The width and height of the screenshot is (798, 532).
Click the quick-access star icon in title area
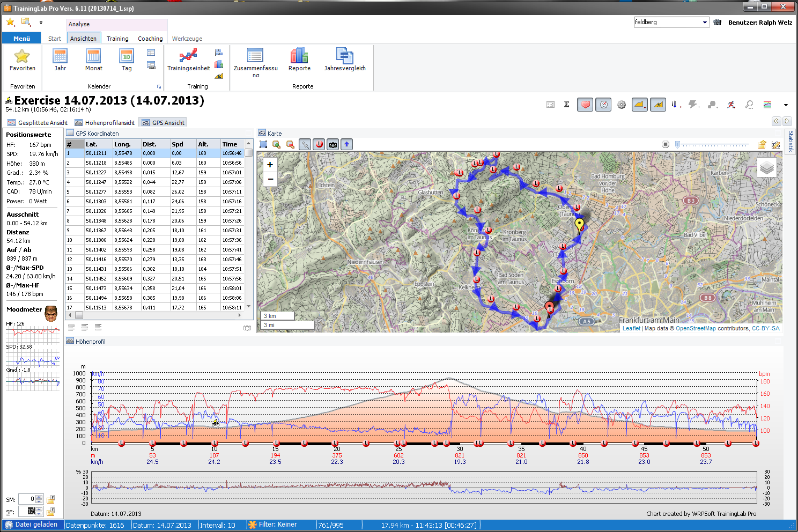(11, 22)
